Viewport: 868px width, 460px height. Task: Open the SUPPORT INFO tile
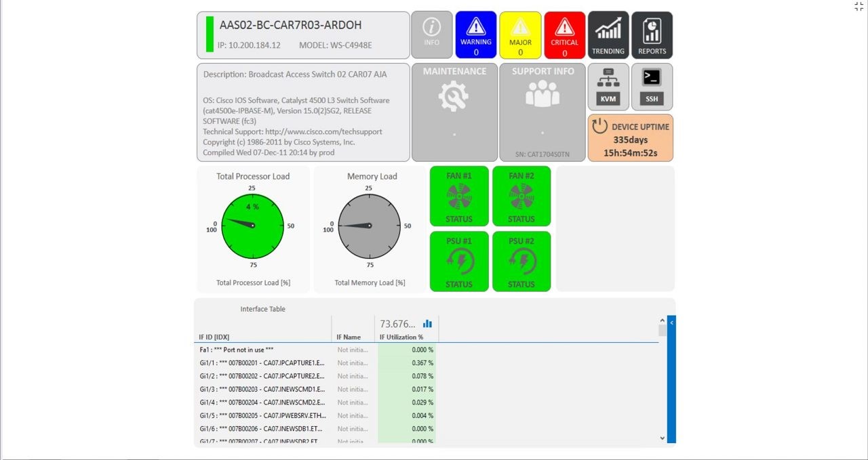pos(542,112)
